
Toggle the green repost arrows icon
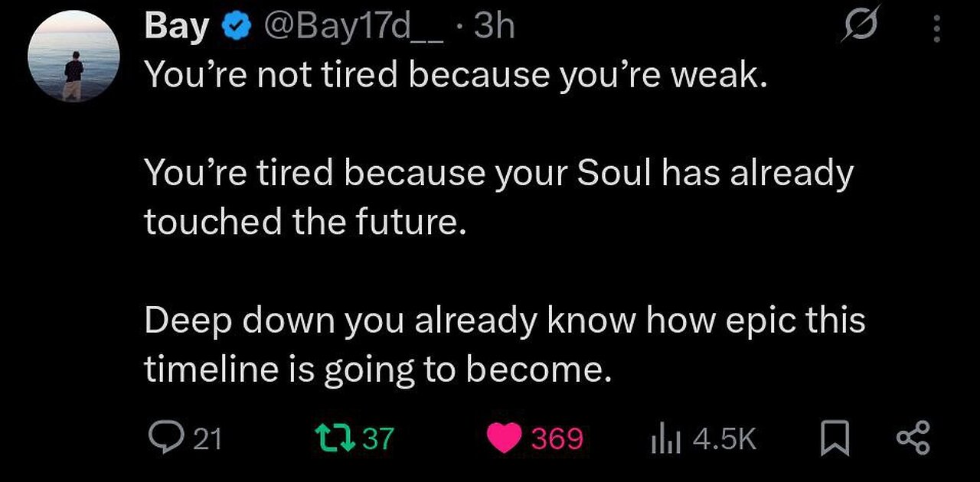(332, 438)
